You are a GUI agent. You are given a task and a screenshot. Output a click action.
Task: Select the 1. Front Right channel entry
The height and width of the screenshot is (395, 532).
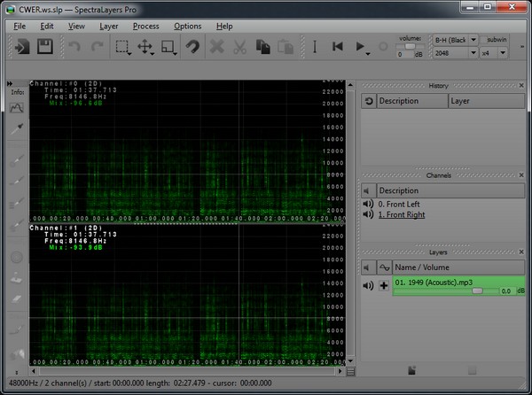pos(401,214)
